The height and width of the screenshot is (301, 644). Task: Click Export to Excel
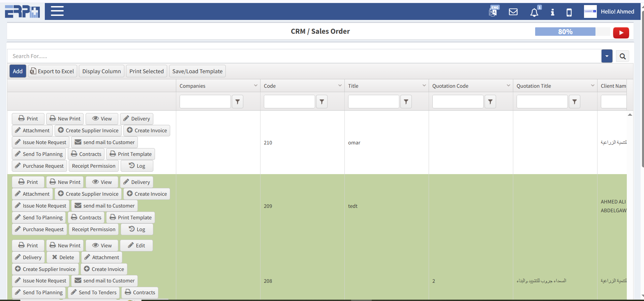coord(52,71)
